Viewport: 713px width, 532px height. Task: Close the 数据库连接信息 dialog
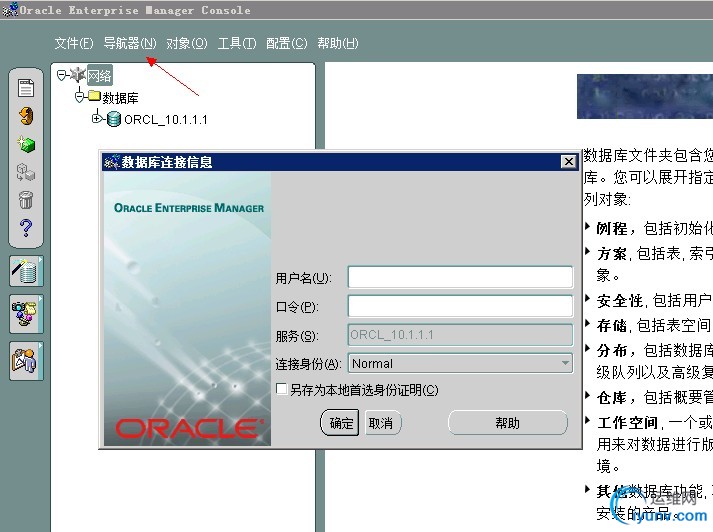click(568, 161)
